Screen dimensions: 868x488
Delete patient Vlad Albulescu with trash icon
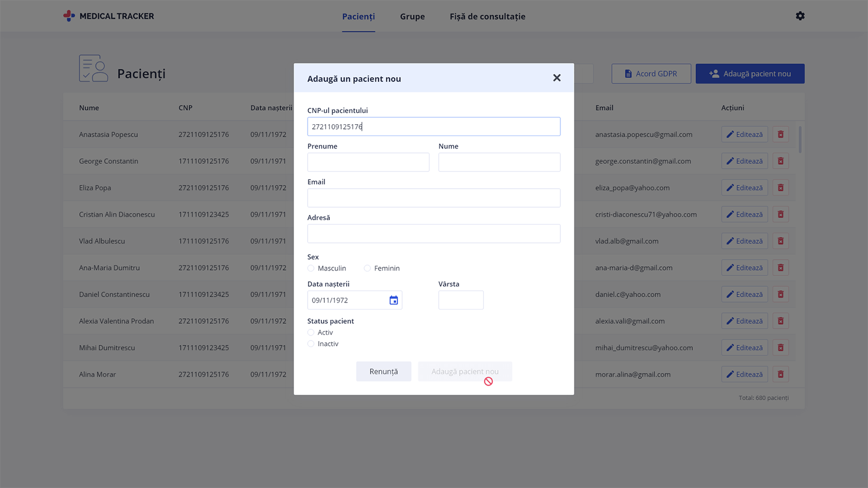[781, 241]
